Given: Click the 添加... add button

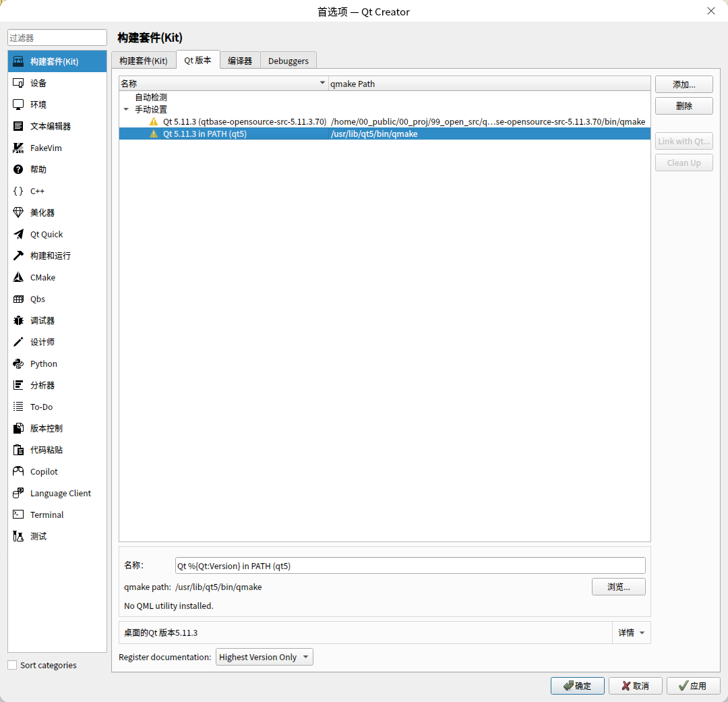Looking at the screenshot, I should pos(684,84).
